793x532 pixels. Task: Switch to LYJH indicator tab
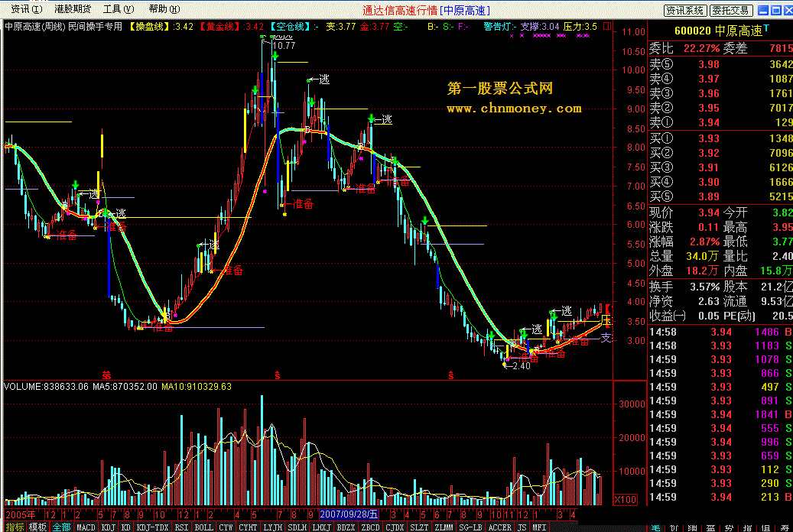pyautogui.click(x=272, y=527)
